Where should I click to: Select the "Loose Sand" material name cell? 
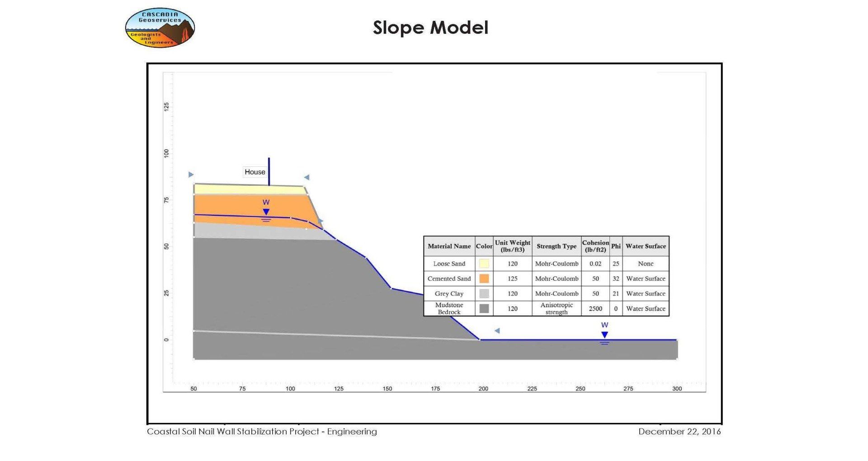449,263
